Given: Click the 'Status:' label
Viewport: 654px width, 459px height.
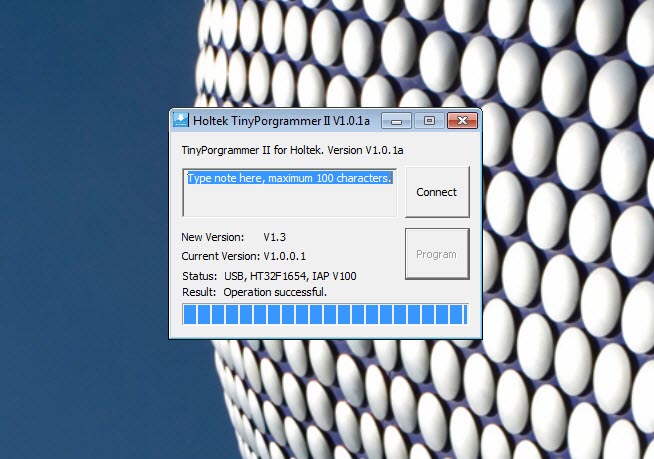Looking at the screenshot, I should (x=200, y=276).
